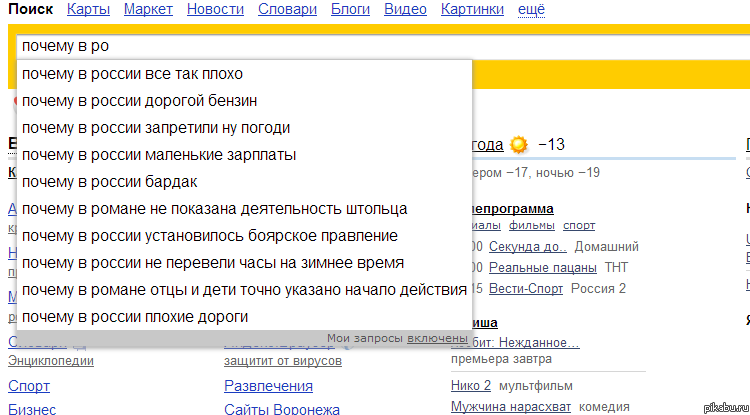Open the Спорт link
Viewport: 750px width, 415px height.
(x=29, y=386)
